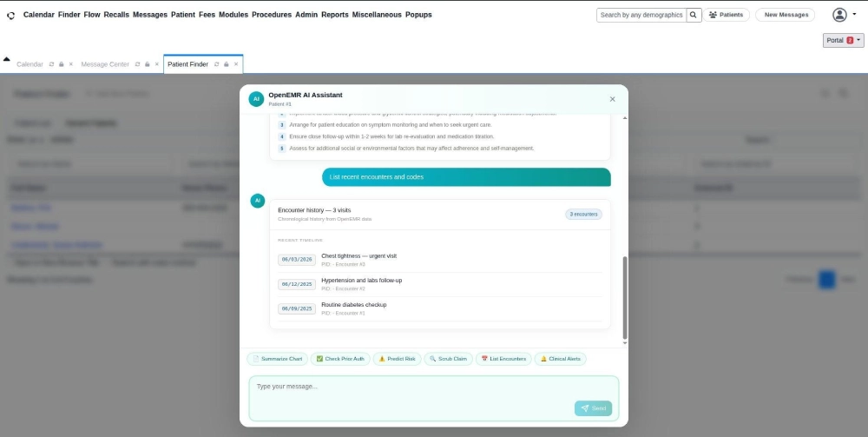868x437 pixels.
Task: Toggle the lock on Message Center tab
Action: 148,64
